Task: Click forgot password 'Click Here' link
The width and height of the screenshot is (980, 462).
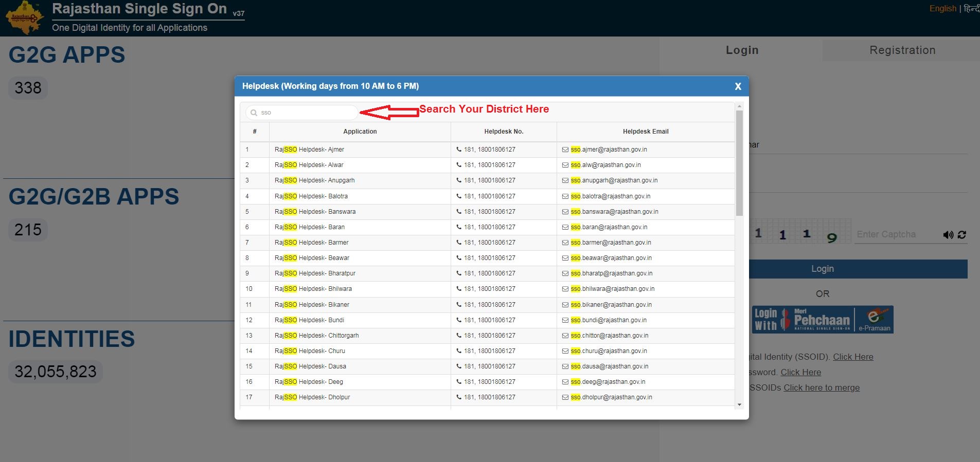Action: [x=800, y=372]
